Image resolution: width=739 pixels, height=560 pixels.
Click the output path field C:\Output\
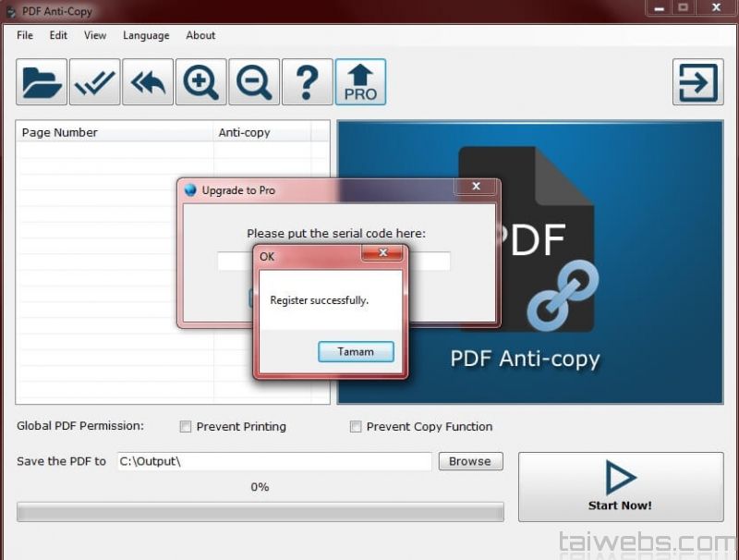[273, 461]
